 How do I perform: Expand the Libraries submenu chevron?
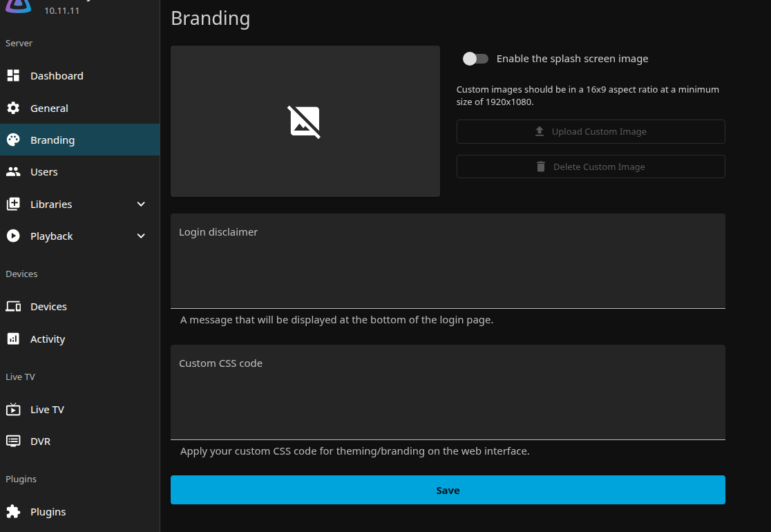141,204
